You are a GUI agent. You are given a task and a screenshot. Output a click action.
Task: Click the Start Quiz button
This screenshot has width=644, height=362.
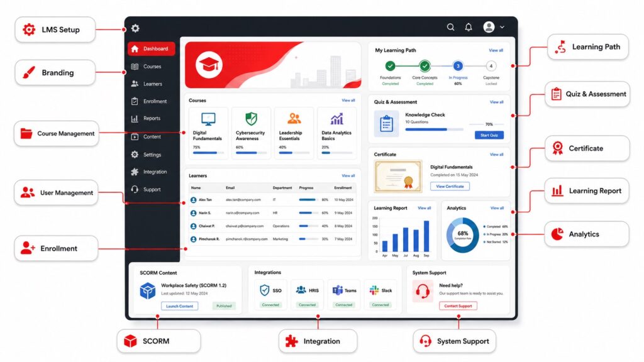coord(489,135)
